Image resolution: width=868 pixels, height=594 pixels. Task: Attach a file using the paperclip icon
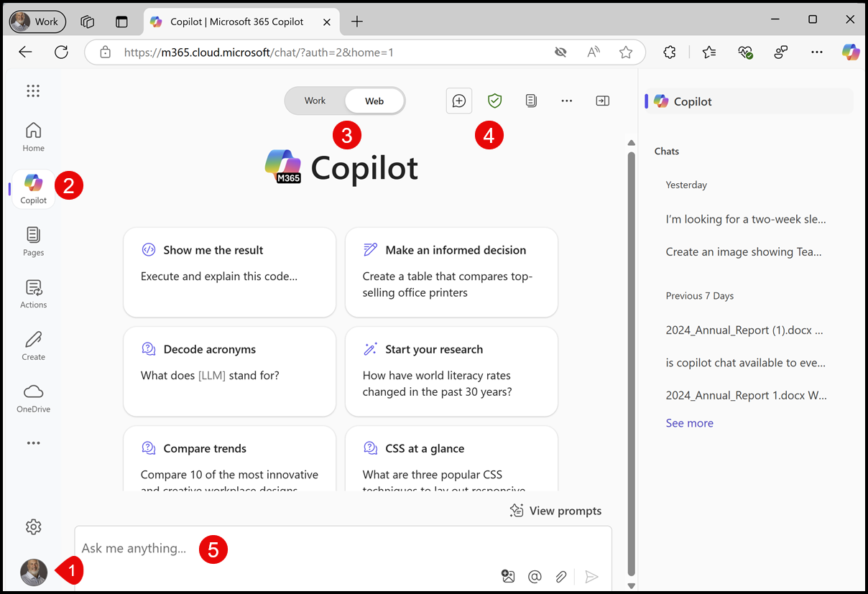(560, 576)
